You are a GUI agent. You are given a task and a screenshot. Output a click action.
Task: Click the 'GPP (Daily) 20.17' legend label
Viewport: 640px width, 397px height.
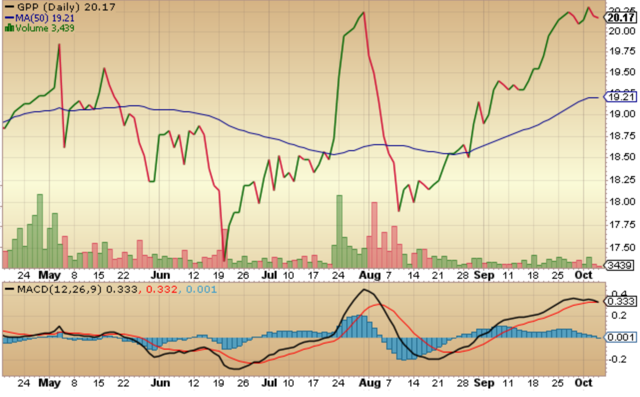(x=66, y=7)
